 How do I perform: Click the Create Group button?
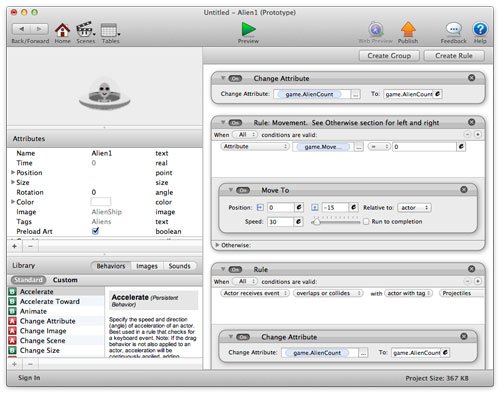[389, 56]
